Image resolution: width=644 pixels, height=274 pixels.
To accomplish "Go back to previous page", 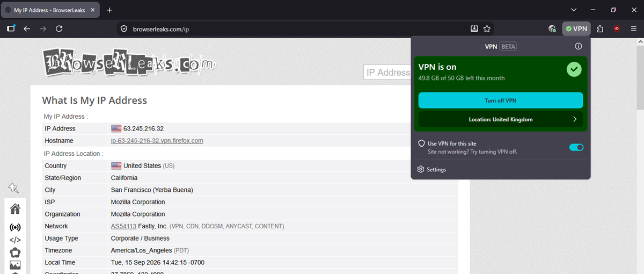I will [27, 28].
